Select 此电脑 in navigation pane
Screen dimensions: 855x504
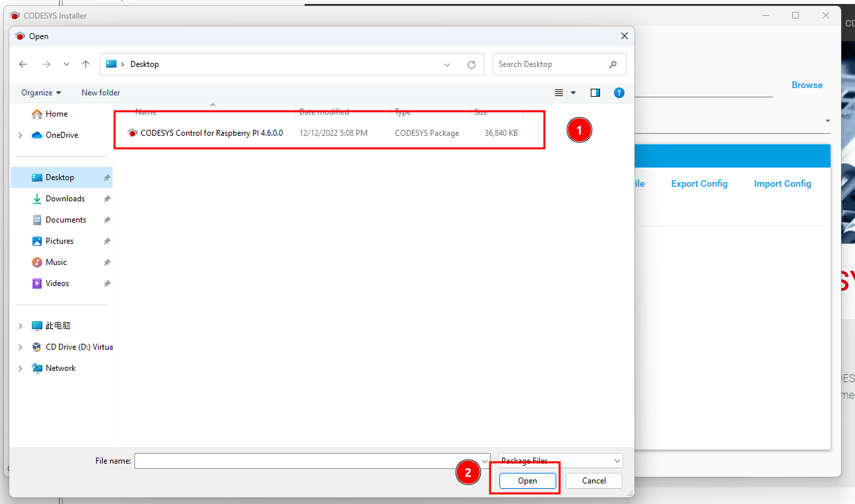point(58,326)
